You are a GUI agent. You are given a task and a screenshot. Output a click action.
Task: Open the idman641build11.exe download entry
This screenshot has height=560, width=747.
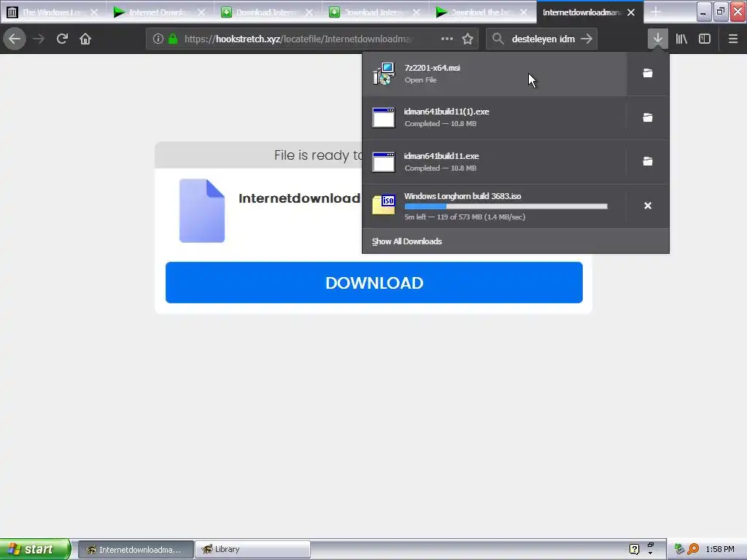click(495, 162)
